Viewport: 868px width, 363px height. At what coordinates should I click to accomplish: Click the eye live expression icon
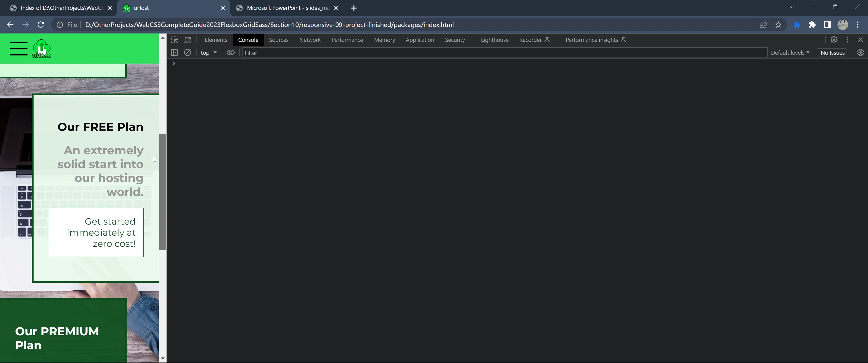(x=230, y=52)
